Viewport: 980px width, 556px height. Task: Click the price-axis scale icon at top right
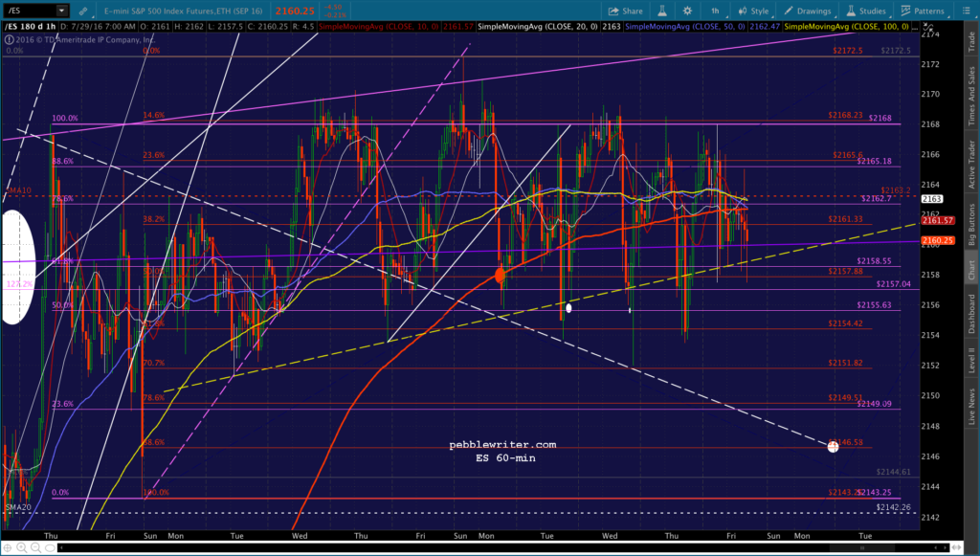tap(928, 28)
